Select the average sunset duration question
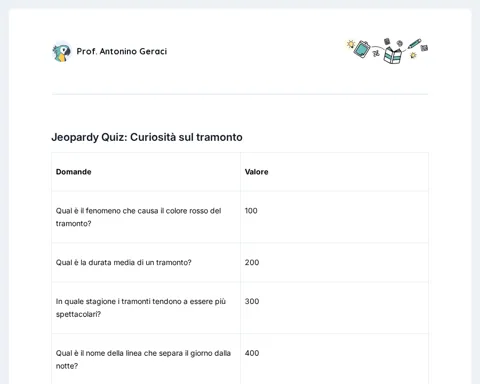Viewport: 480px width, 384px height. [123, 263]
